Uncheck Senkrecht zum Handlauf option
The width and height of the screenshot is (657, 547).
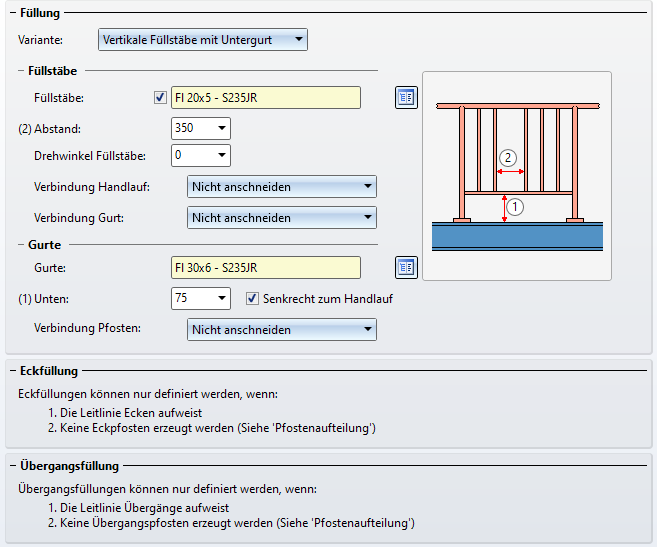click(253, 298)
